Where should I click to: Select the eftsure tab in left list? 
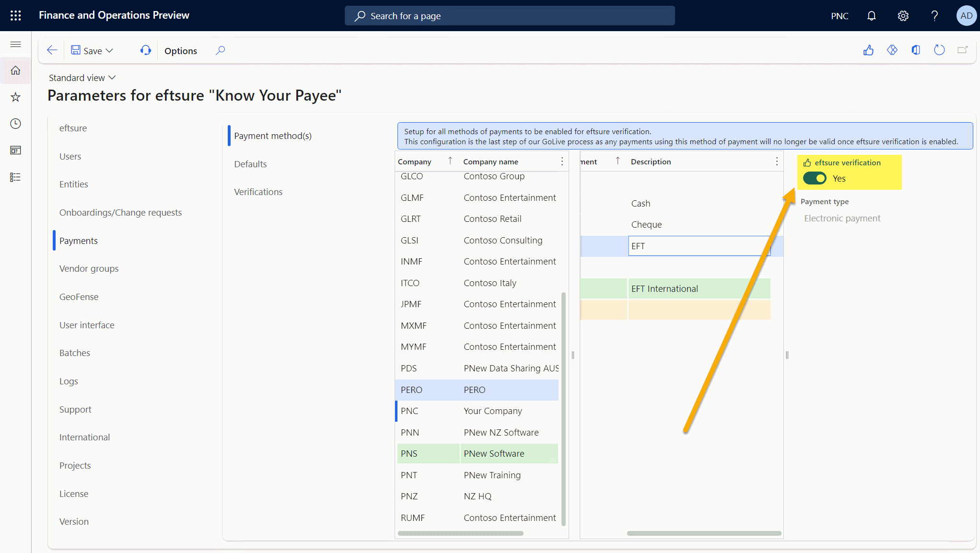73,128
